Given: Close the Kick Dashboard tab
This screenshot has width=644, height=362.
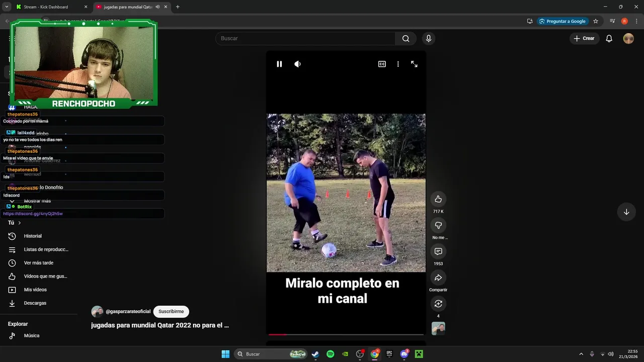Looking at the screenshot, I should point(86,7).
